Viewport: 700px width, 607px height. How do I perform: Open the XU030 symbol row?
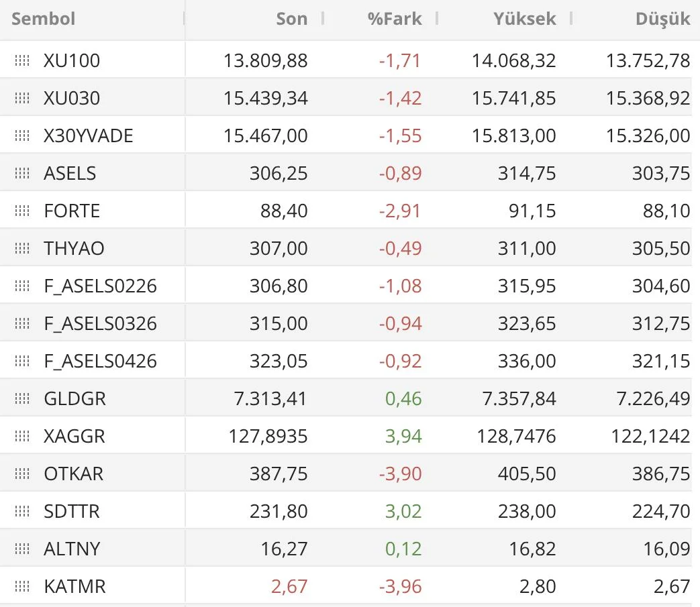[x=72, y=98]
